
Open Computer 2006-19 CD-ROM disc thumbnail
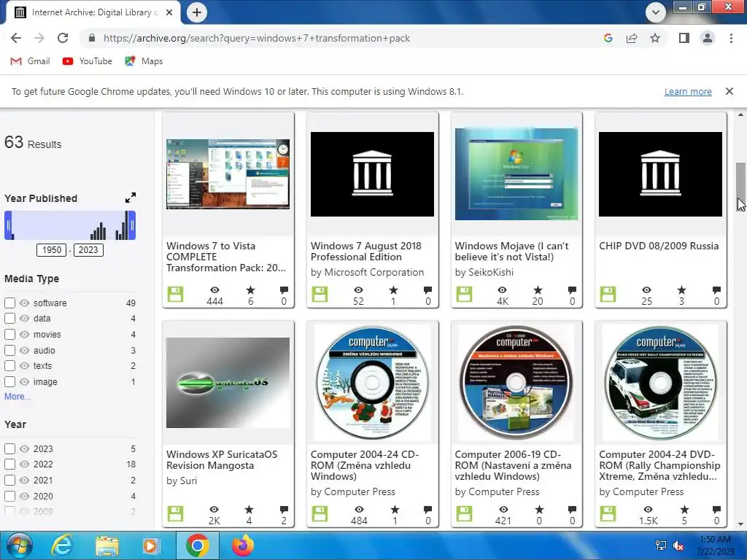click(x=516, y=383)
